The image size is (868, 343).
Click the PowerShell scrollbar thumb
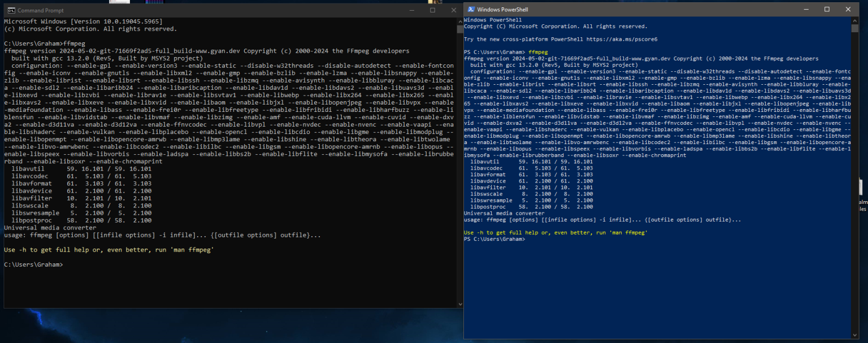[855, 28]
